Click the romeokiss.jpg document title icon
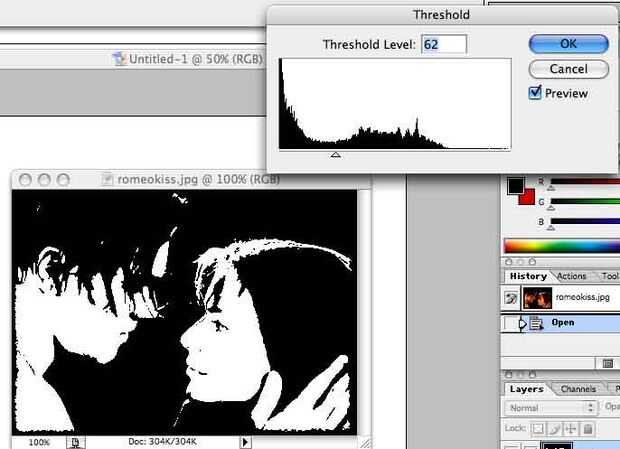 (107, 180)
